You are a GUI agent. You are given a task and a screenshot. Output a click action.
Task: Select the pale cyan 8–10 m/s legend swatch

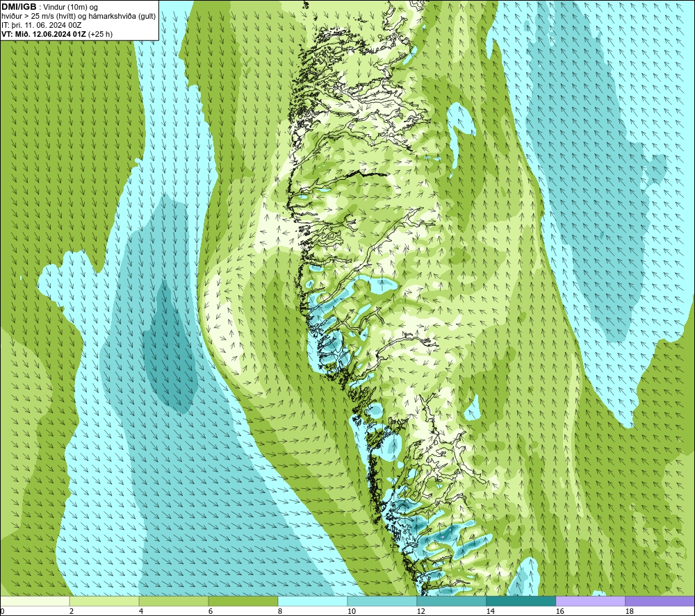pyautogui.click(x=313, y=601)
